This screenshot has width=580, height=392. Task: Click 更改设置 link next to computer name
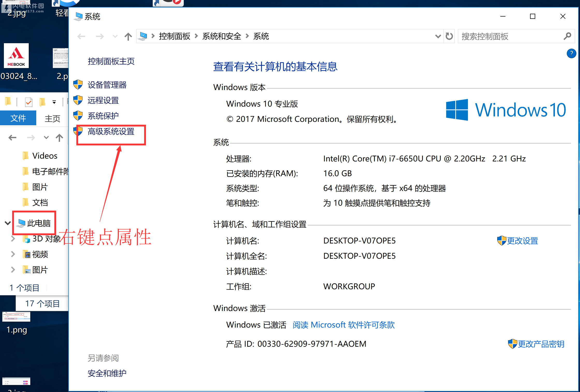[x=522, y=241]
